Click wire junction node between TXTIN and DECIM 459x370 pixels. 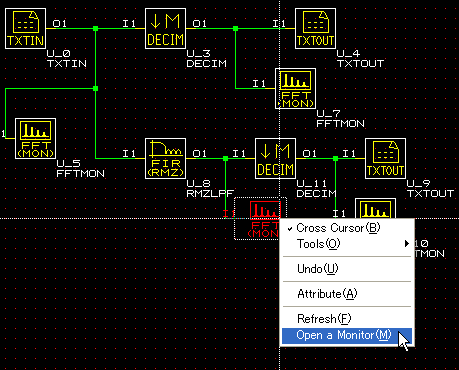pyautogui.click(x=96, y=28)
